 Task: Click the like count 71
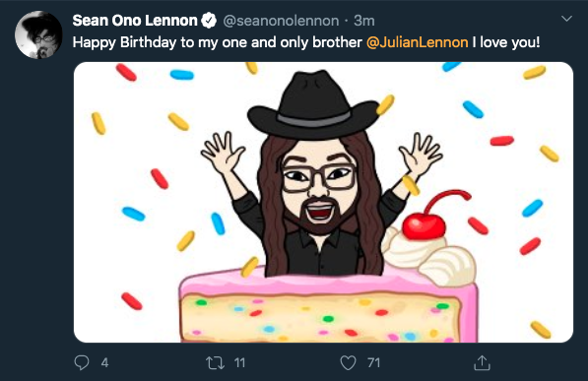click(x=373, y=362)
